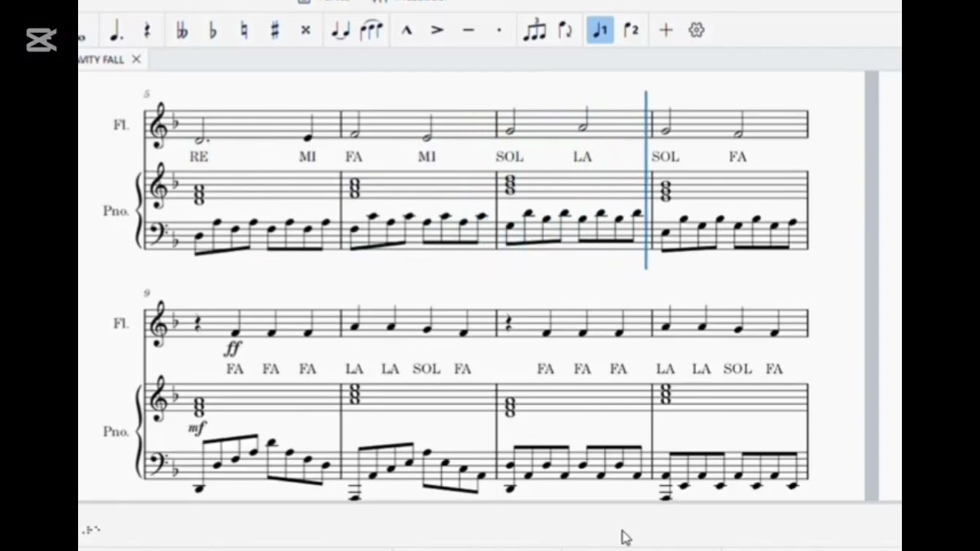This screenshot has width=980, height=551.
Task: Select the measure number 9
Action: (x=147, y=292)
